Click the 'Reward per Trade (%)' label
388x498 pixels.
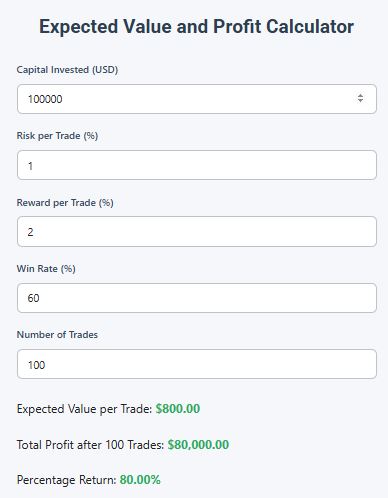(65, 203)
